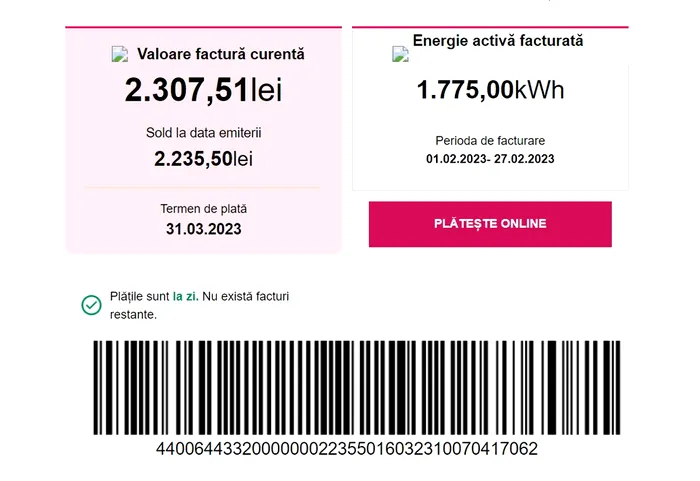Click the Valoare factură curentă heading
Viewport: 700px width, 481px height.
221,54
